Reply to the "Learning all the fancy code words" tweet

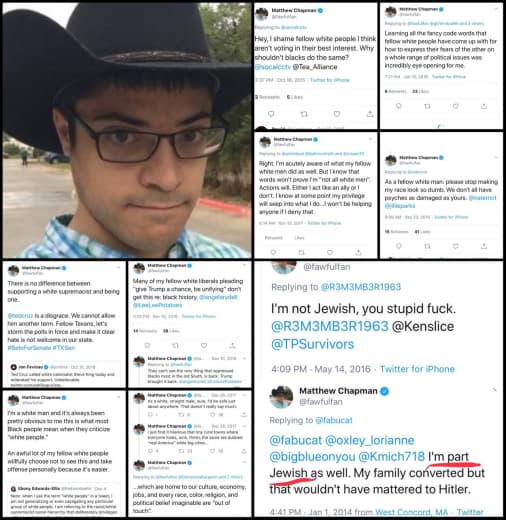pyautogui.click(x=398, y=106)
